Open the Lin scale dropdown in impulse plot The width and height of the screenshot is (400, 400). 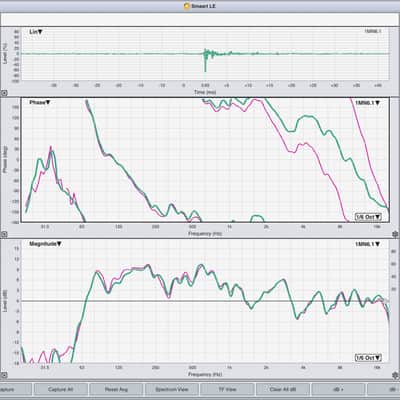[x=36, y=32]
